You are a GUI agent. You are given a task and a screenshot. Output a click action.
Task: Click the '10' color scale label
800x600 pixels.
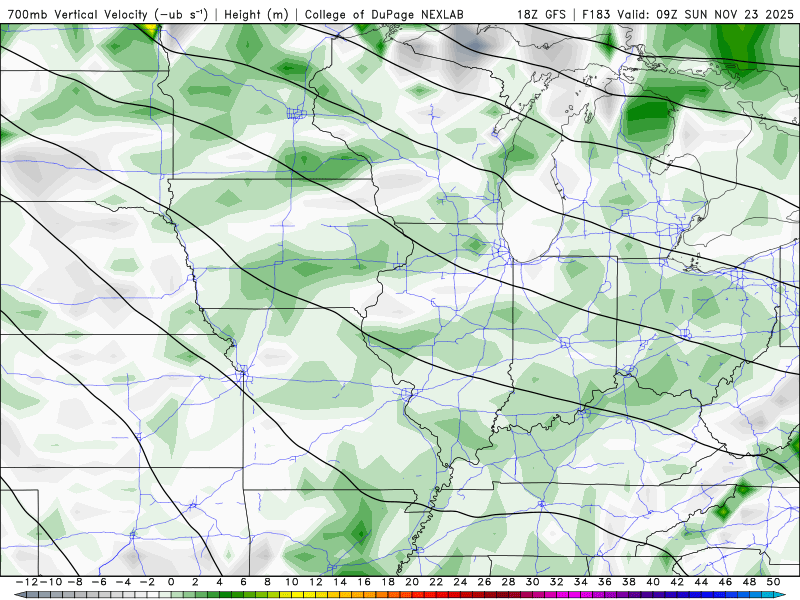pyautogui.click(x=292, y=582)
